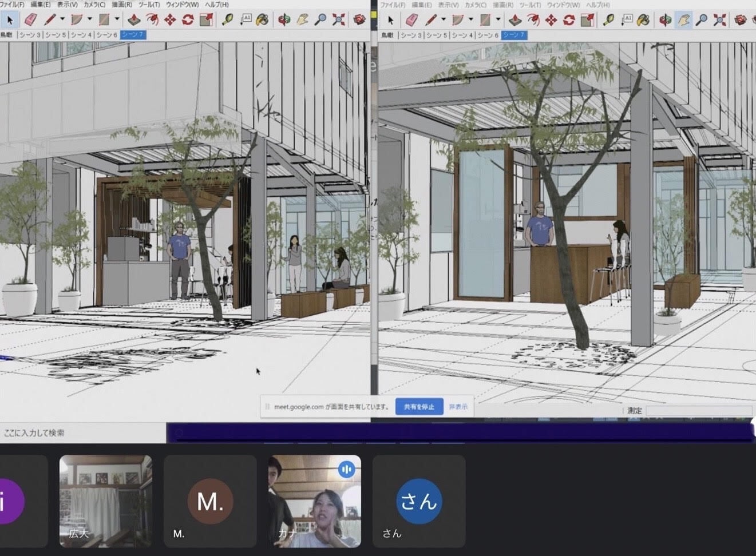Select カナ's video thumbnail
Image resolution: width=756 pixels, height=556 pixels.
(314, 501)
